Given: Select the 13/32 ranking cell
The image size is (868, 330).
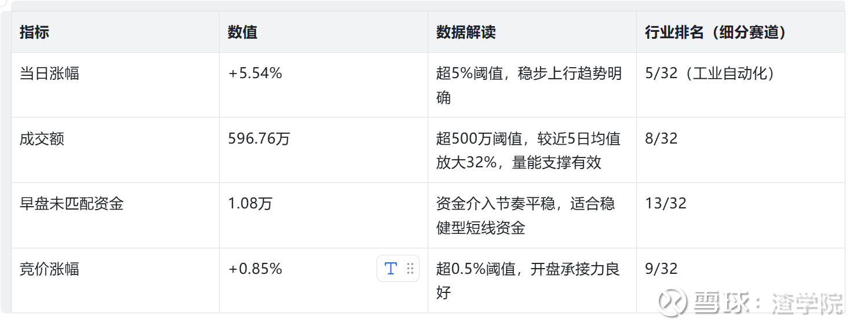Looking at the screenshot, I should point(666,204).
